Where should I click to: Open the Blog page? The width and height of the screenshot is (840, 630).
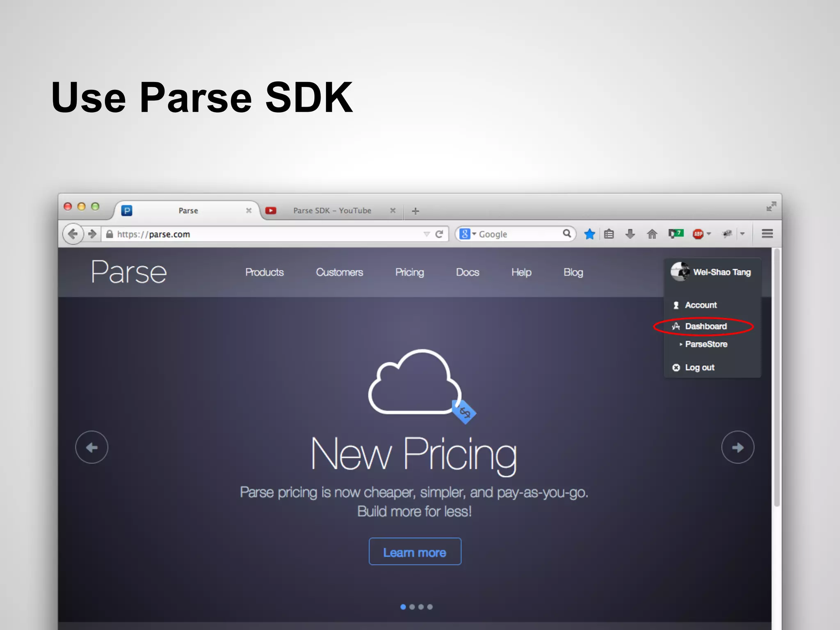(x=573, y=272)
